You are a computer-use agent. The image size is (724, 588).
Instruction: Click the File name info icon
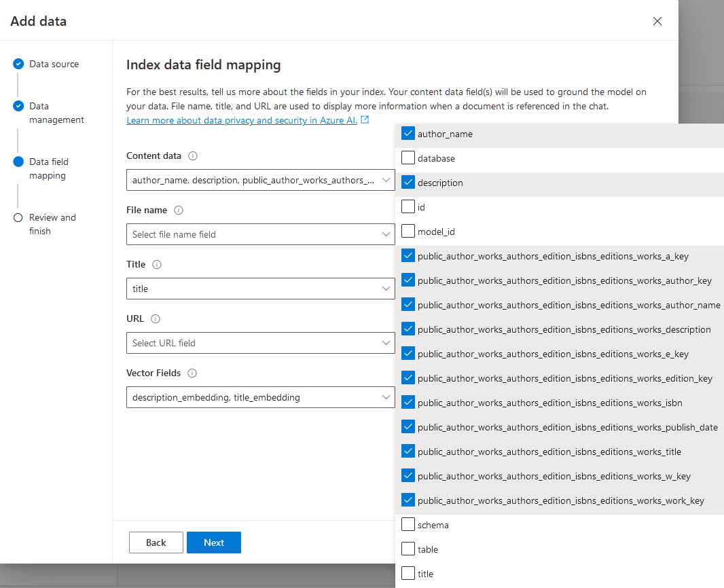point(178,210)
